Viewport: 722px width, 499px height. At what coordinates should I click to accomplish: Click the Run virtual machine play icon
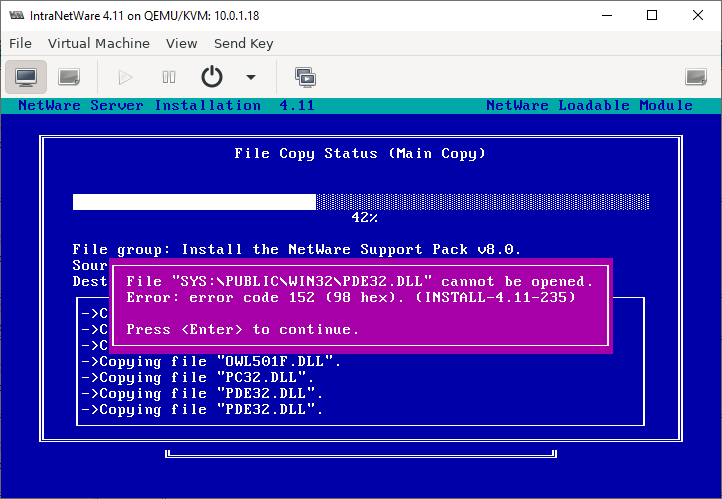(x=125, y=77)
